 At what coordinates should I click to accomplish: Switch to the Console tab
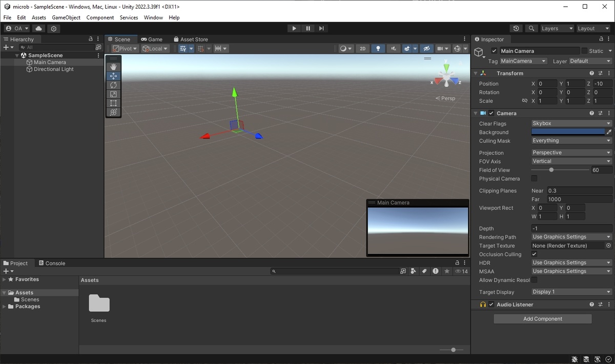pyautogui.click(x=52, y=263)
